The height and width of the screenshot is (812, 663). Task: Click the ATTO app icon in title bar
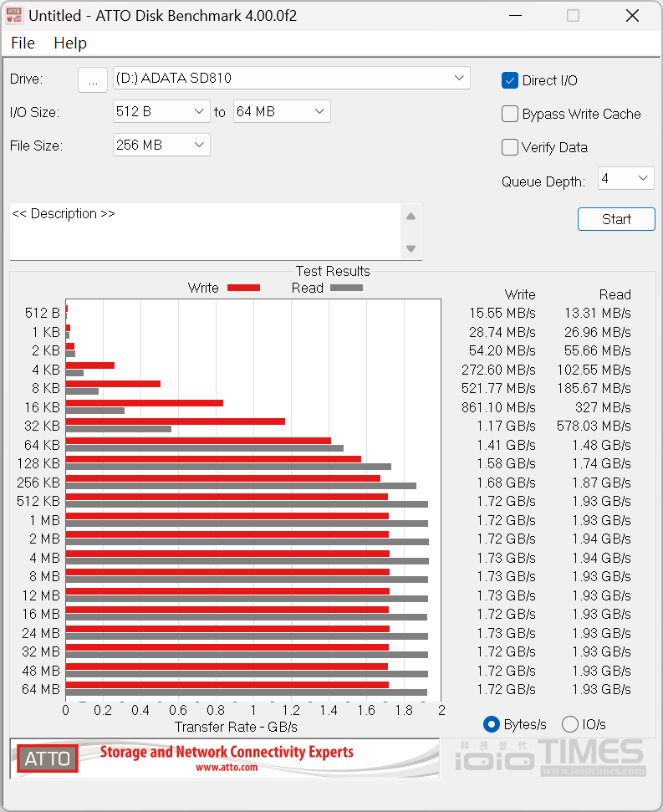14,16
